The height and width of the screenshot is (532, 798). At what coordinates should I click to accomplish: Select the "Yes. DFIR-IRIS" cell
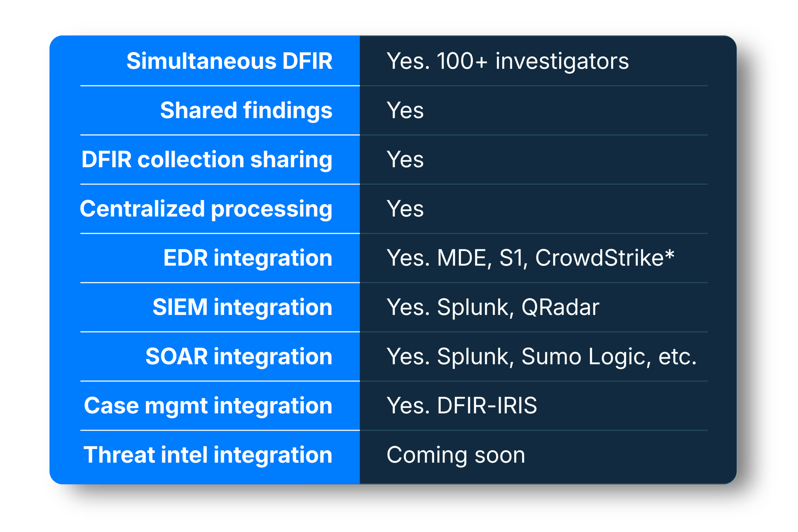[x=462, y=405]
